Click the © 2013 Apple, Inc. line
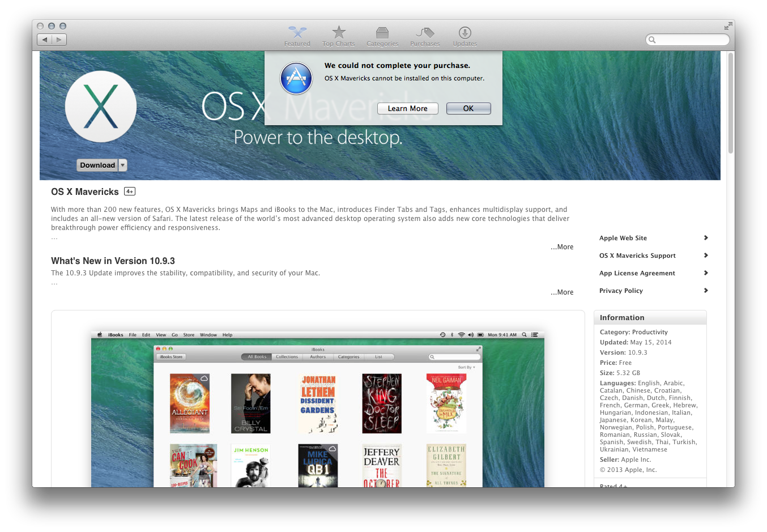The width and height of the screenshot is (767, 532). pyautogui.click(x=628, y=470)
